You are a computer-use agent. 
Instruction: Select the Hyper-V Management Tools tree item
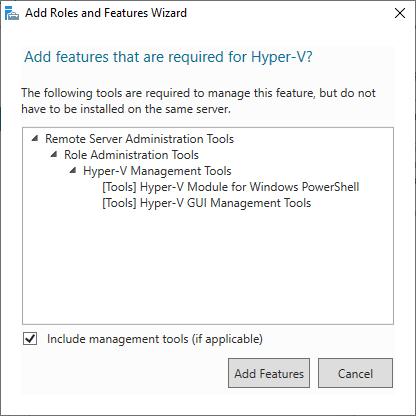pos(157,171)
